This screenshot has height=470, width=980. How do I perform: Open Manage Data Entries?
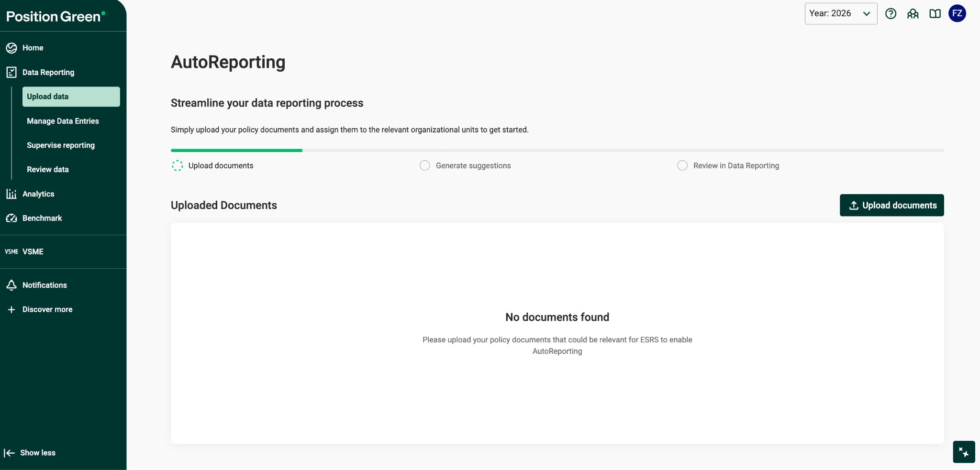point(63,121)
